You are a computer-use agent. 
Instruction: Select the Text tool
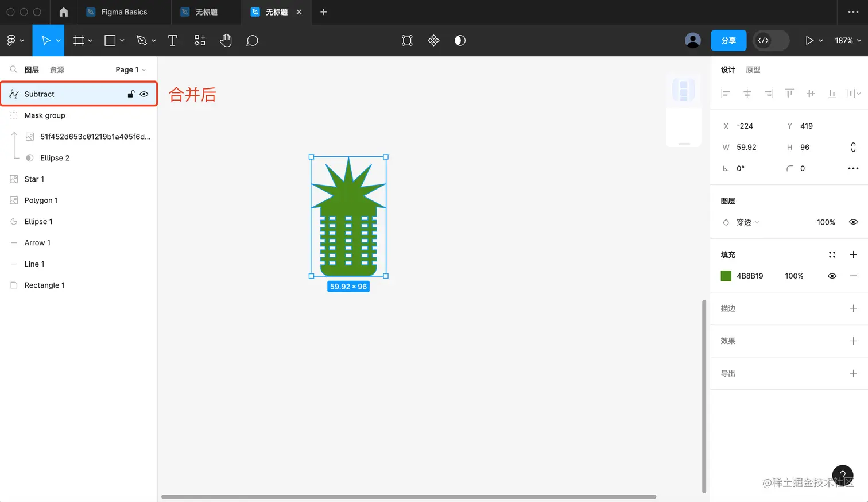172,40
